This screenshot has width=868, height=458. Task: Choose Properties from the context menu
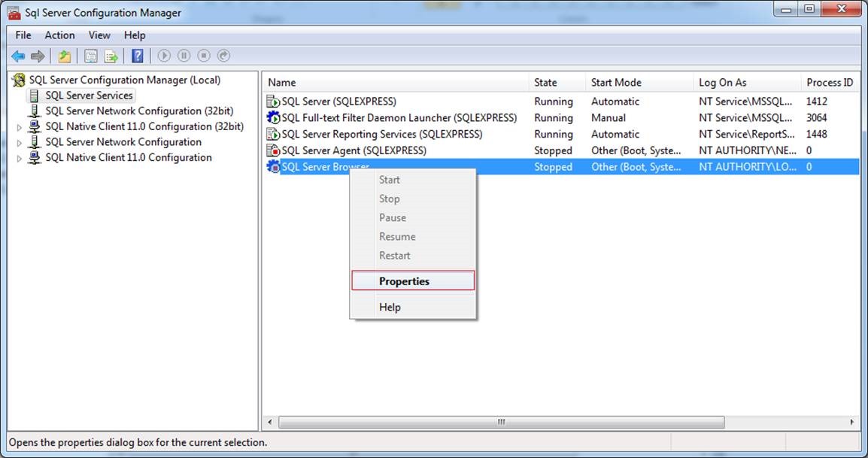tap(413, 281)
